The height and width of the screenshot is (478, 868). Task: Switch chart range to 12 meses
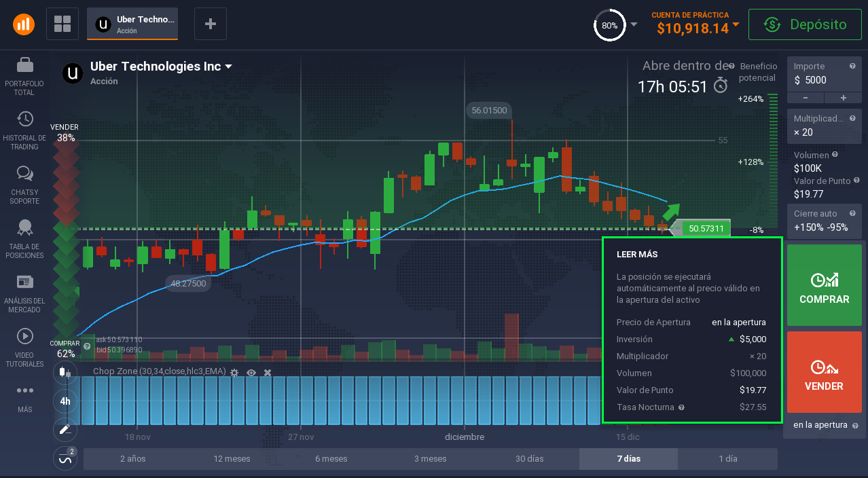coord(232,459)
